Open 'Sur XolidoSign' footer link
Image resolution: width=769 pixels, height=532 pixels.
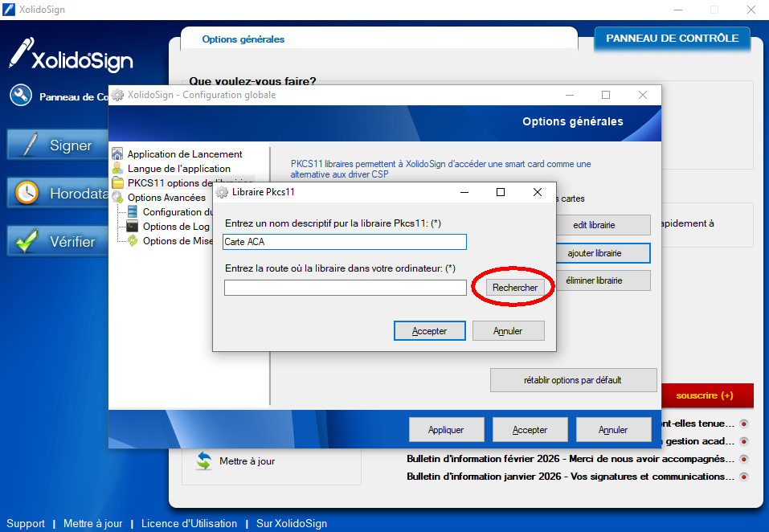pos(292,523)
